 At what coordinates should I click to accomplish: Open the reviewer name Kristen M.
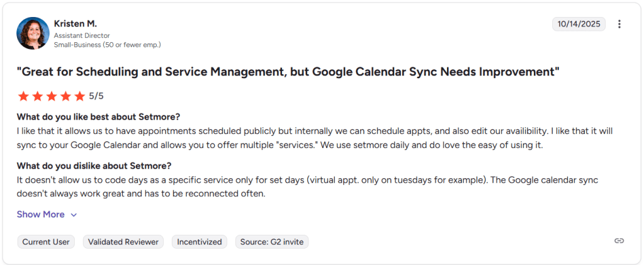point(74,23)
